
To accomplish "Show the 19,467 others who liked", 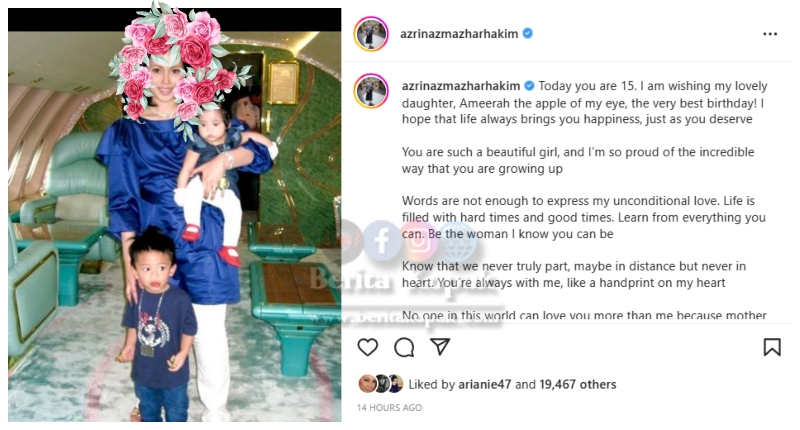I will (578, 384).
